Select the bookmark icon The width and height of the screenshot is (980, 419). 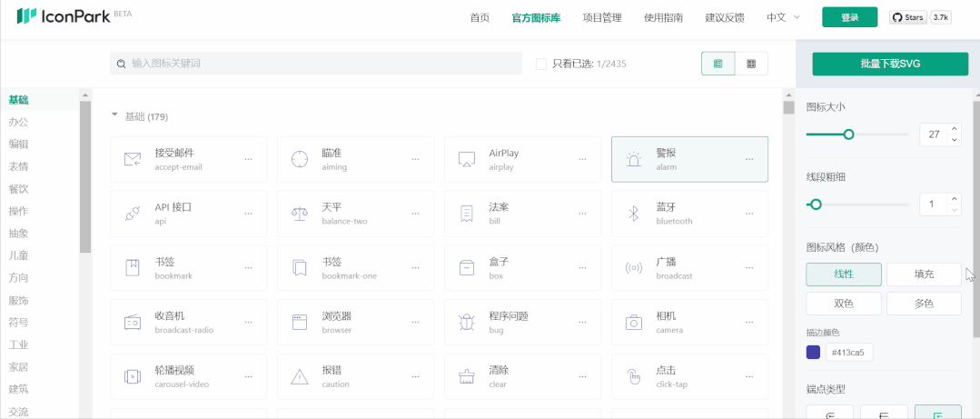[133, 268]
